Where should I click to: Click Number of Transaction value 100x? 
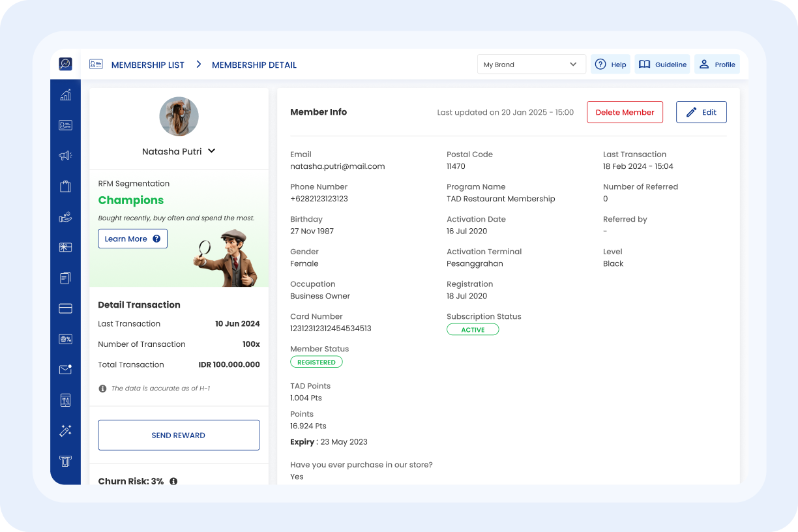251,344
